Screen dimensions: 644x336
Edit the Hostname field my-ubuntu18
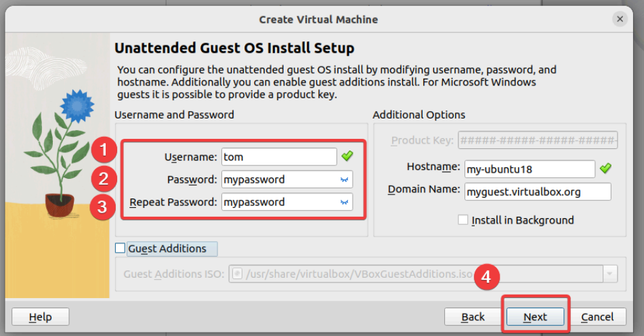tap(530, 169)
